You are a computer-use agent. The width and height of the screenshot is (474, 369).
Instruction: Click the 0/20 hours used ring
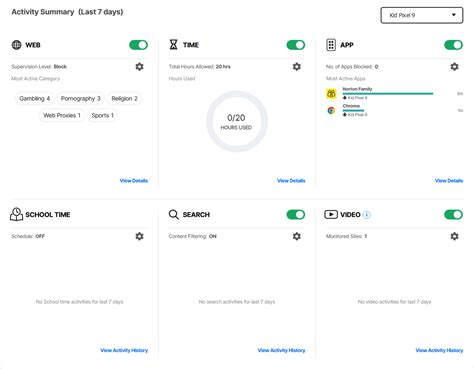(236, 121)
